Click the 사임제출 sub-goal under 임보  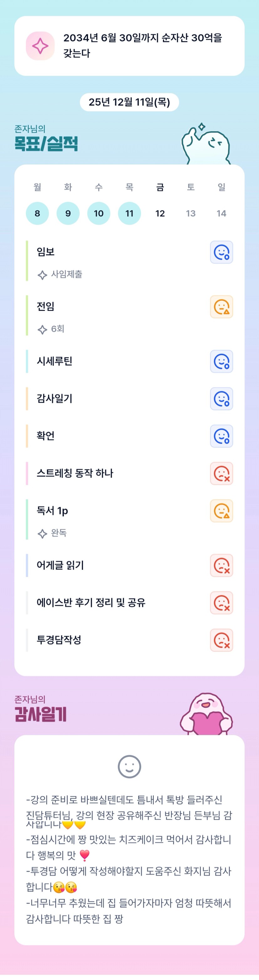click(66, 274)
